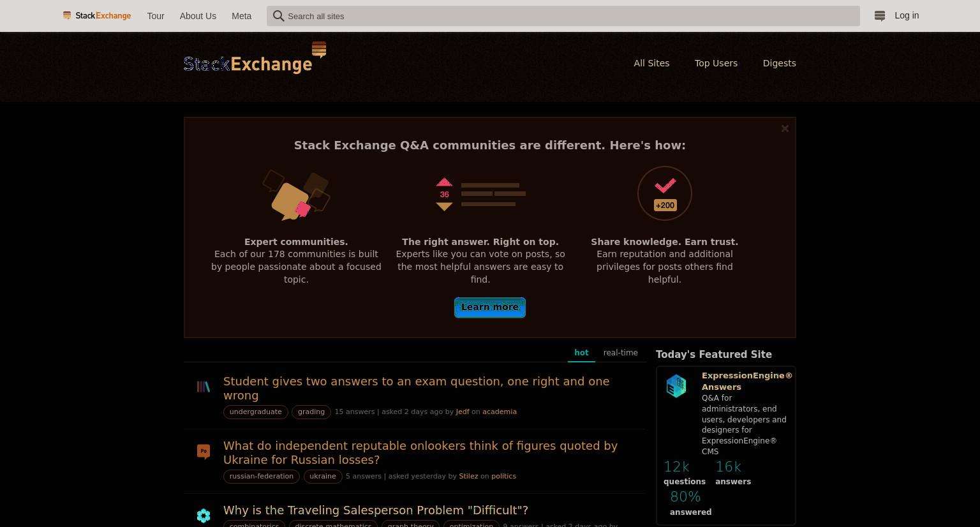Click the voting arrows 36 illustration
Screen dimensions: 980x527
click(480, 194)
